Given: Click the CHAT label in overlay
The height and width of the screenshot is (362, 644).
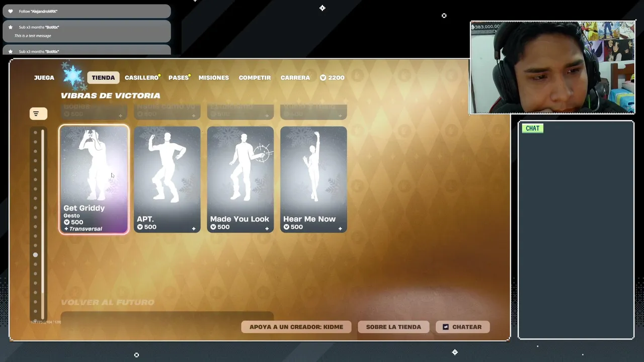Looking at the screenshot, I should tap(532, 128).
